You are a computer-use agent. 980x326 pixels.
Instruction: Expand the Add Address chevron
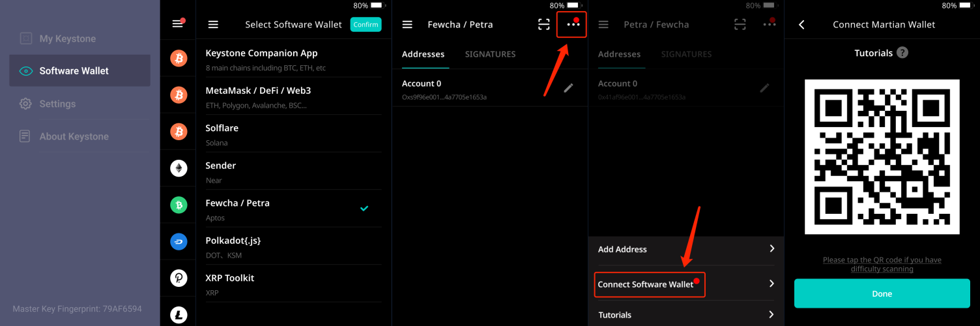(x=771, y=249)
